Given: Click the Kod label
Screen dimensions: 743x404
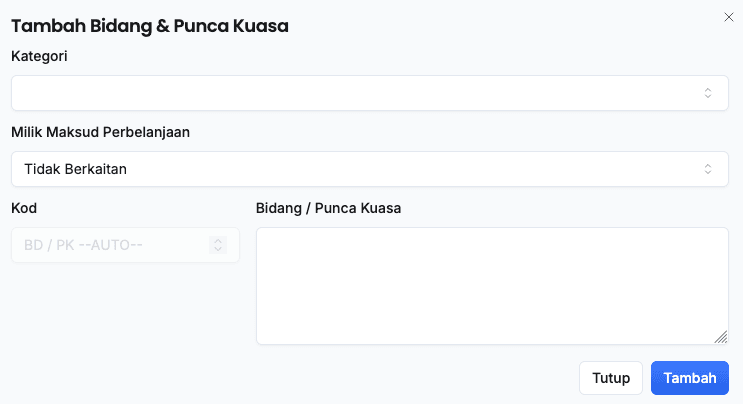Looking at the screenshot, I should coord(24,208).
